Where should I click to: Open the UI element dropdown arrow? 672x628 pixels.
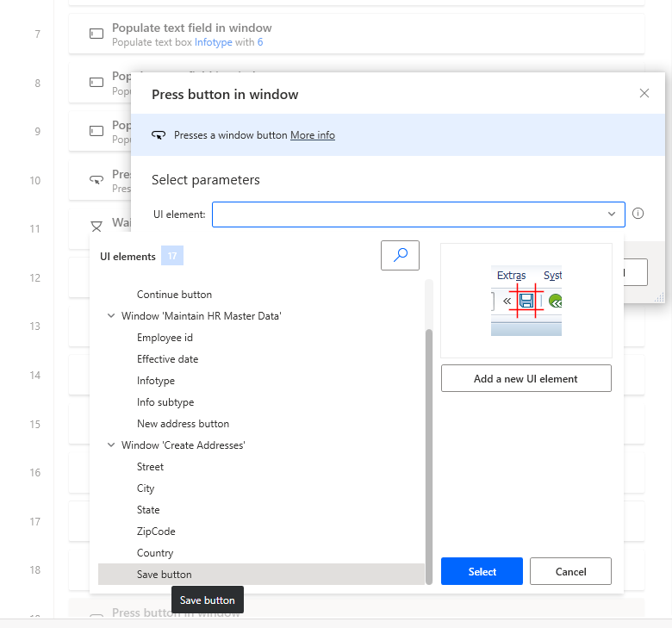point(612,214)
